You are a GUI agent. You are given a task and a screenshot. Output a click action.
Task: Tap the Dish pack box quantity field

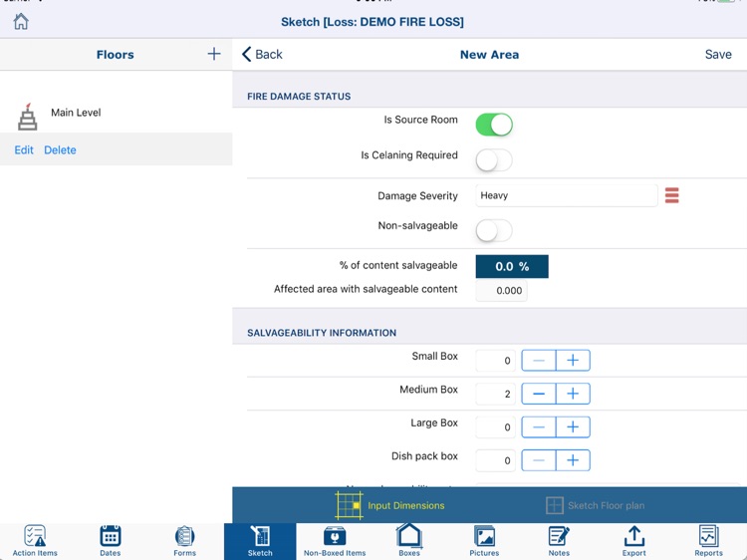[495, 460]
